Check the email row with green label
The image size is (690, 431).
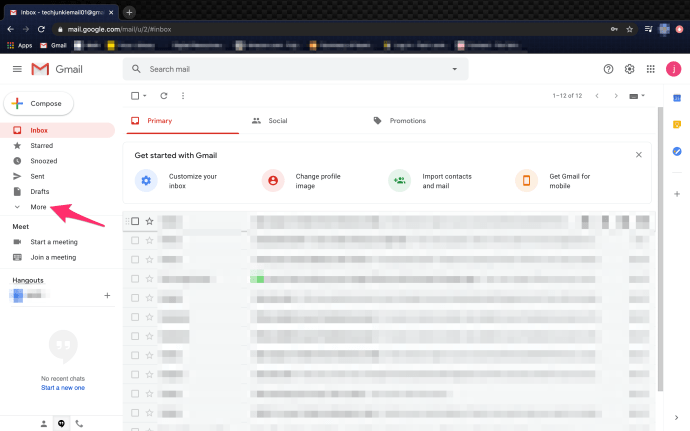coord(135,279)
